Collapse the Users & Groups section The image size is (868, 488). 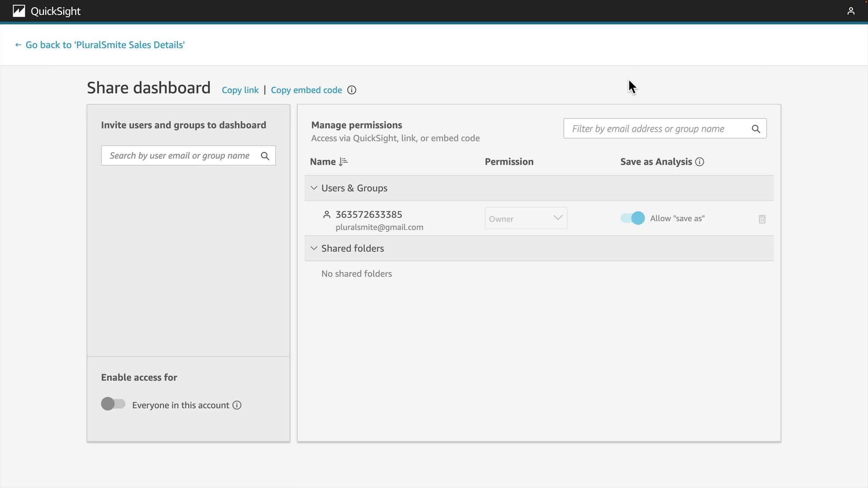click(x=314, y=188)
